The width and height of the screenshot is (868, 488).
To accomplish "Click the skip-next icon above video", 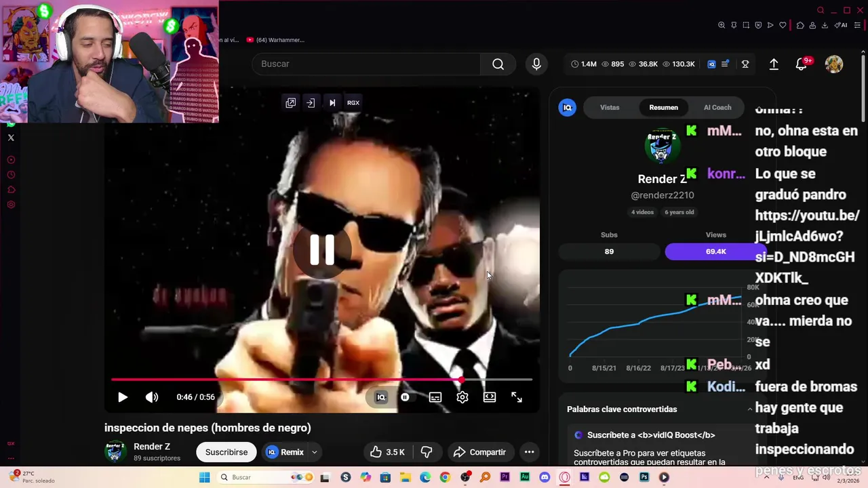I will tap(332, 103).
